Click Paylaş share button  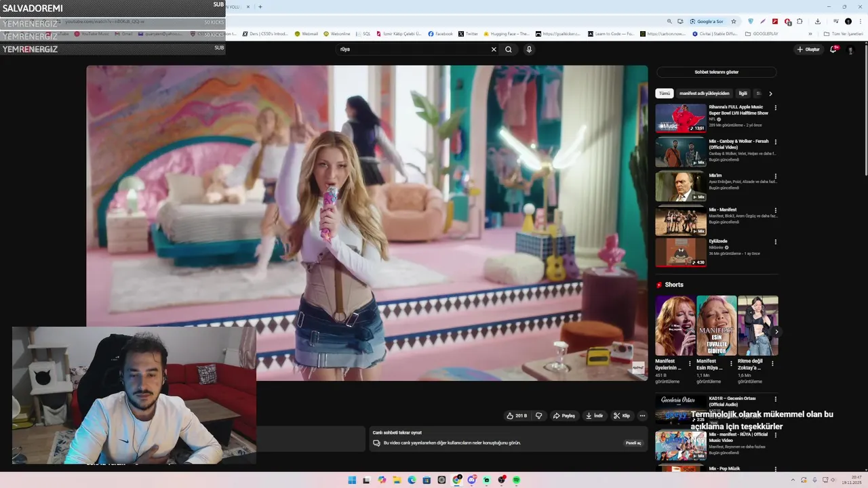click(x=564, y=415)
